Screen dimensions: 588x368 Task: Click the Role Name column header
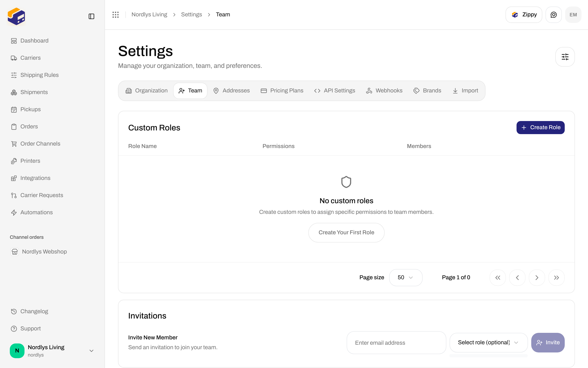coord(142,146)
